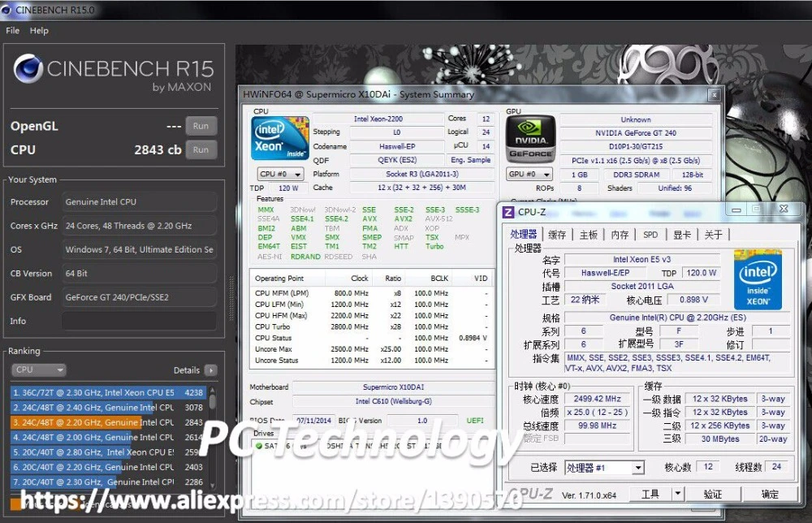Click the QEYK (ES2) QDF field
Image resolution: width=812 pixels, height=523 pixels.
click(x=397, y=160)
